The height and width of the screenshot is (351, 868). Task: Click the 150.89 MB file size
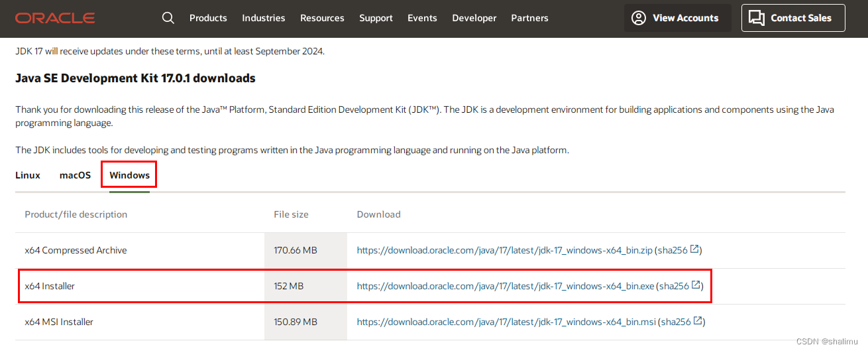point(296,322)
